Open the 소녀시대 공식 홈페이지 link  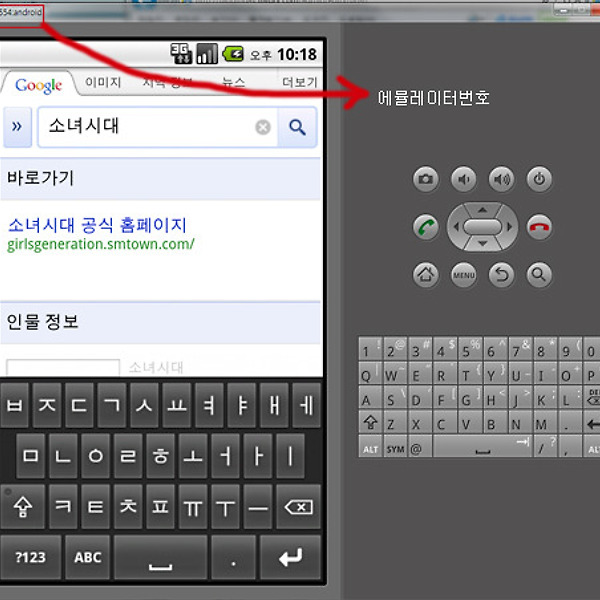pos(97,225)
